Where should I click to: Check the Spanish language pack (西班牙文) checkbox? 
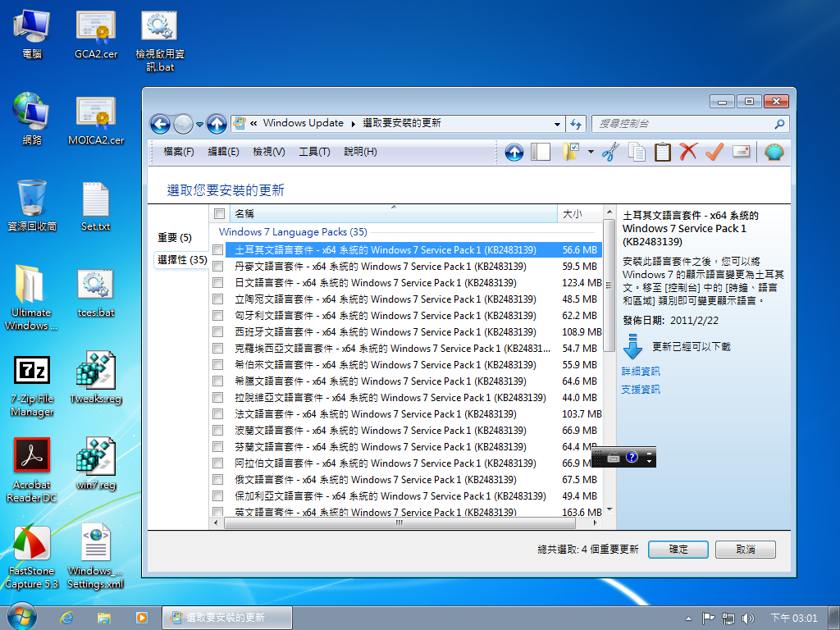click(217, 331)
